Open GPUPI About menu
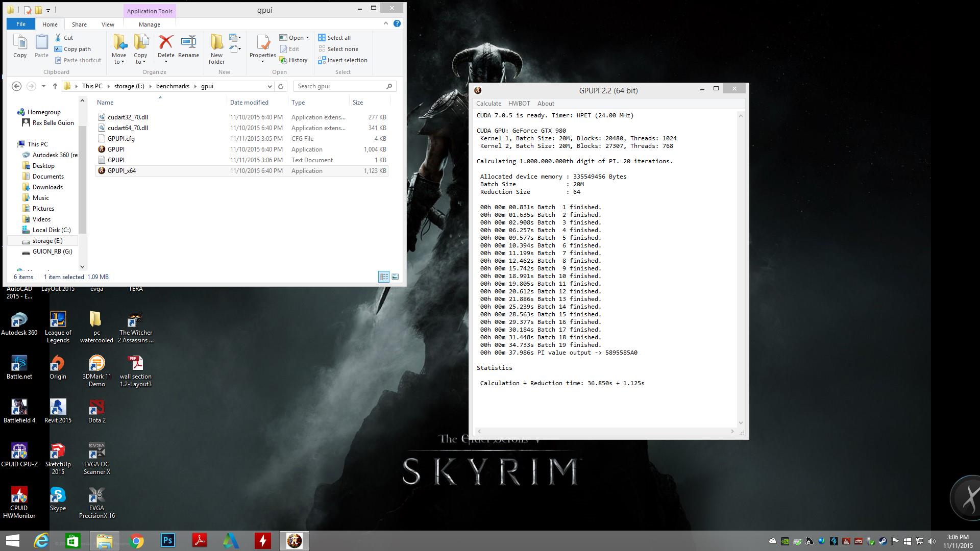Image resolution: width=980 pixels, height=551 pixels. [x=546, y=103]
